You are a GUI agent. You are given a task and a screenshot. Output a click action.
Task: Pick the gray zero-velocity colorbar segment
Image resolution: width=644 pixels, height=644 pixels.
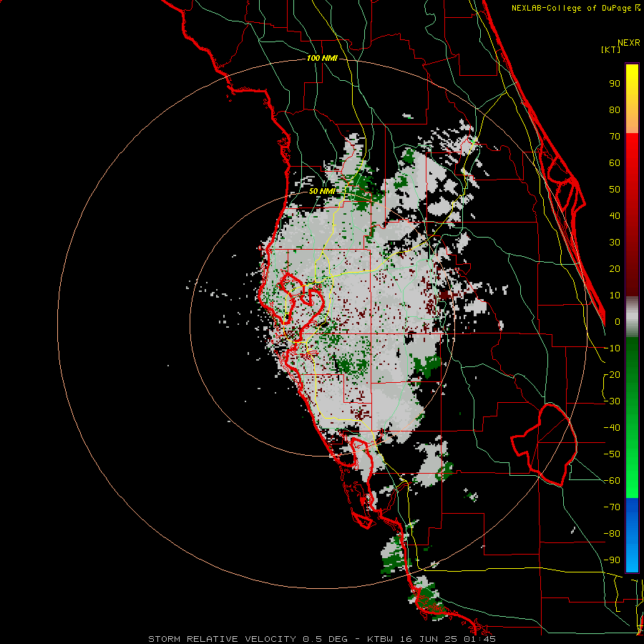pos(632,317)
